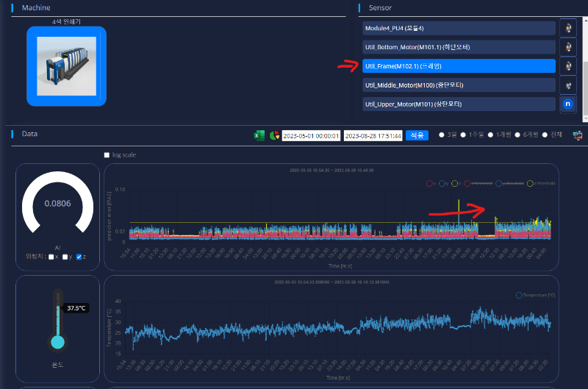Image resolution: width=588 pixels, height=389 pixels.
Task: Select the 전체 range radio
Action: (545, 135)
